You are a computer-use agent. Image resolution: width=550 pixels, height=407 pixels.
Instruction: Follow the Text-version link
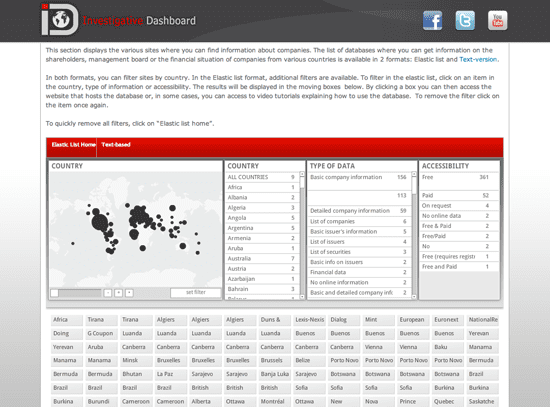coord(478,59)
